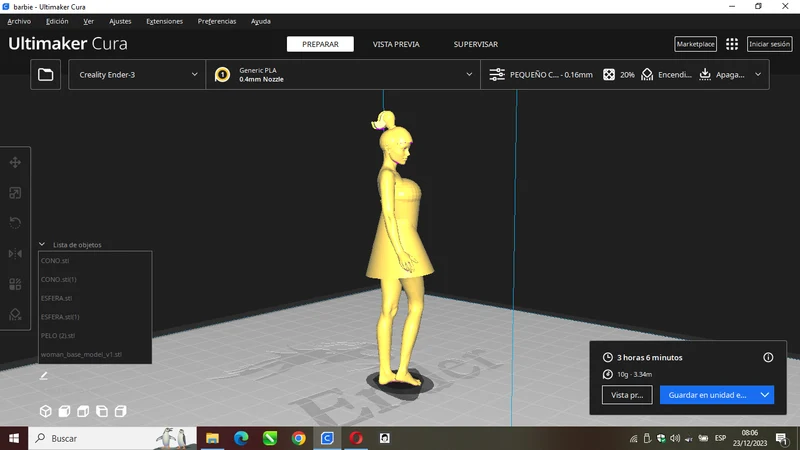800x450 pixels.
Task: Open the Archivo menu
Action: [19, 21]
